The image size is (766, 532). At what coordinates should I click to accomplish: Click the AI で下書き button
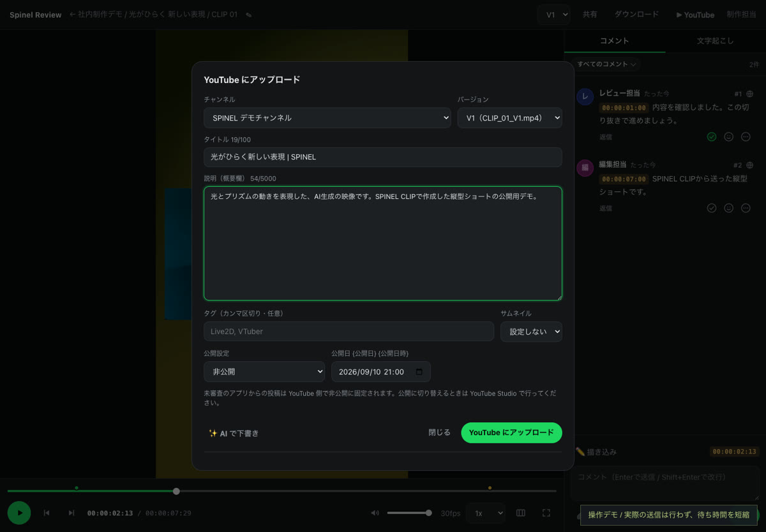234,433
